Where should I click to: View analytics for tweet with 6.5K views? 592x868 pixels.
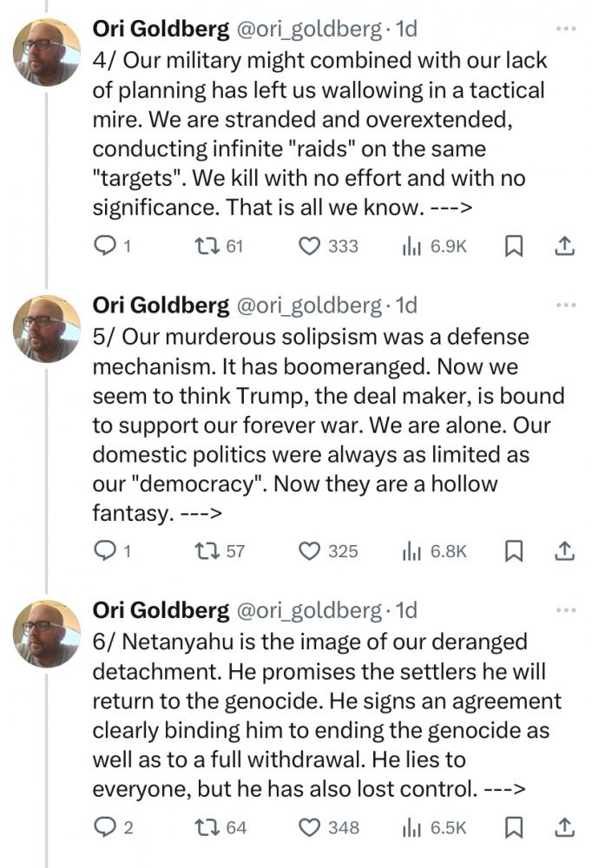411,827
